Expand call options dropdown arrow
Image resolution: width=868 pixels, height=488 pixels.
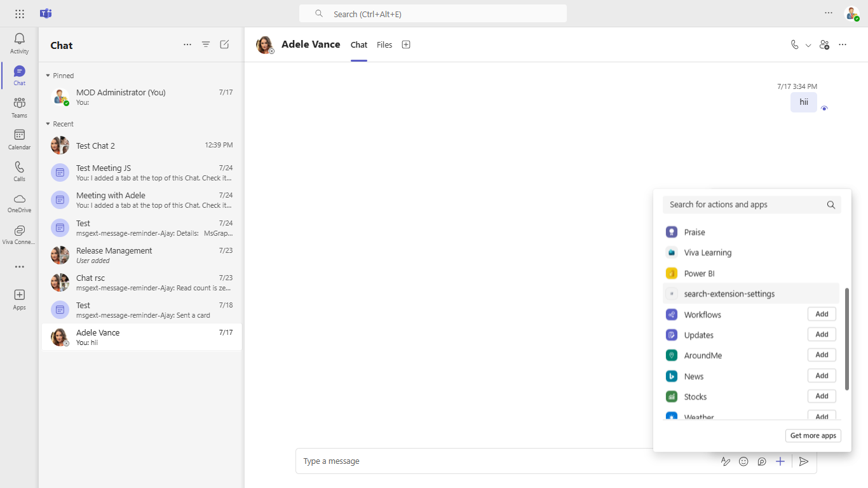pyautogui.click(x=808, y=45)
